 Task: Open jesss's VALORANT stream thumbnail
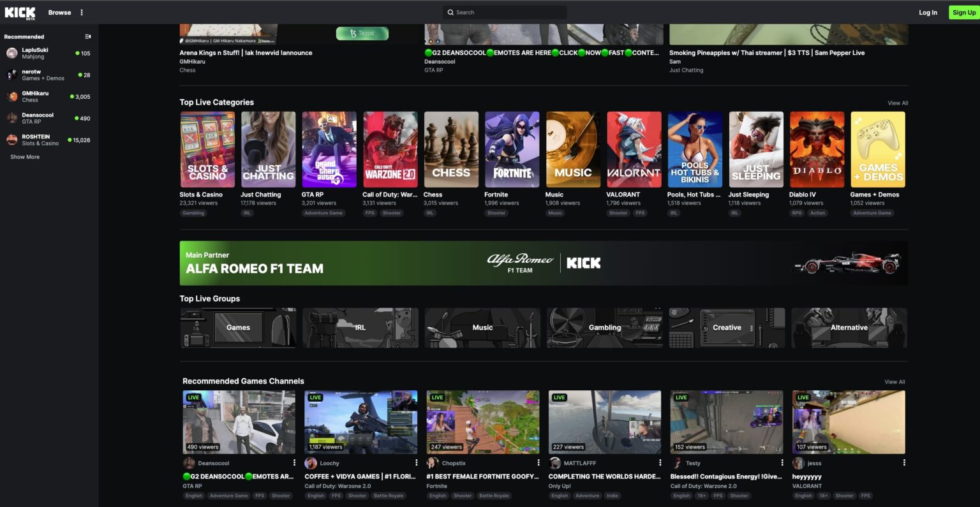pyautogui.click(x=849, y=422)
